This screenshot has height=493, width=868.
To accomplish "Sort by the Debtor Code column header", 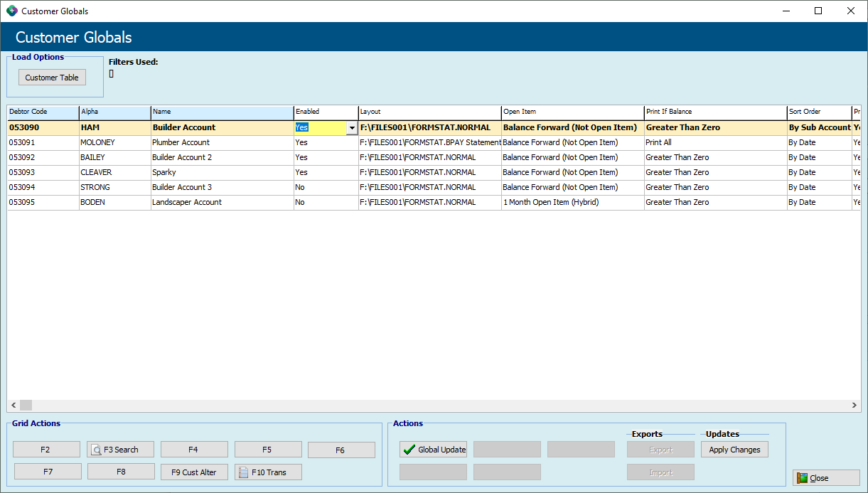I will [x=43, y=112].
